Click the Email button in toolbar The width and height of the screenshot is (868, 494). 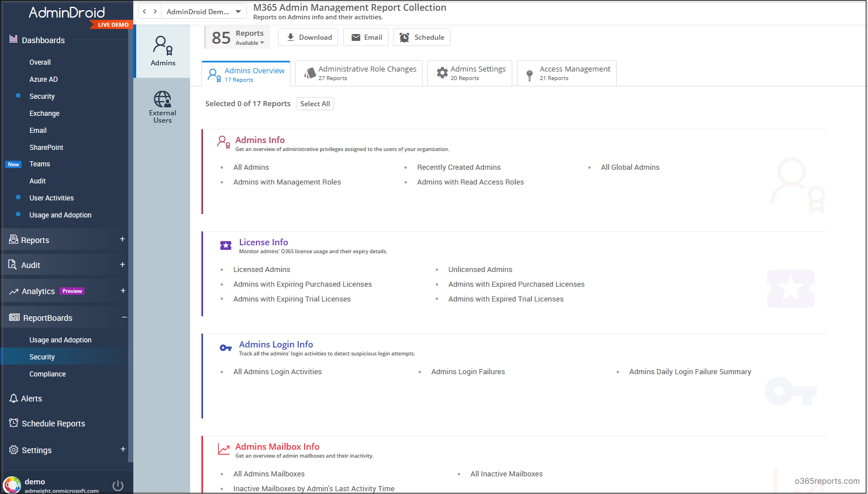(x=366, y=37)
